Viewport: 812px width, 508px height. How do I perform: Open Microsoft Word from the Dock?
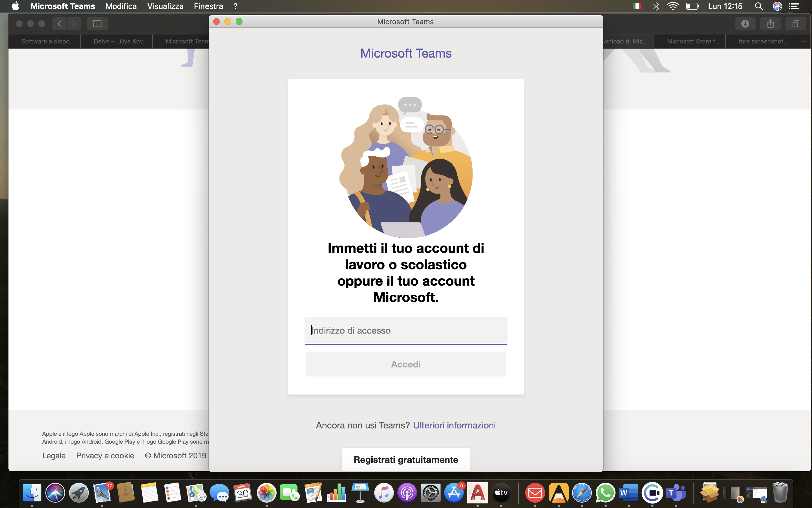point(628,492)
